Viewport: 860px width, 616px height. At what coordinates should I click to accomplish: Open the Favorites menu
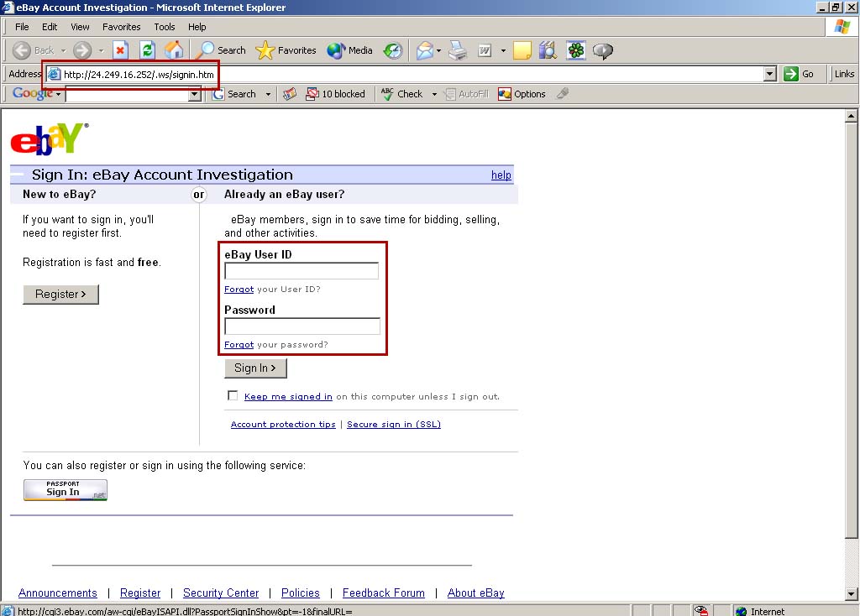point(121,27)
